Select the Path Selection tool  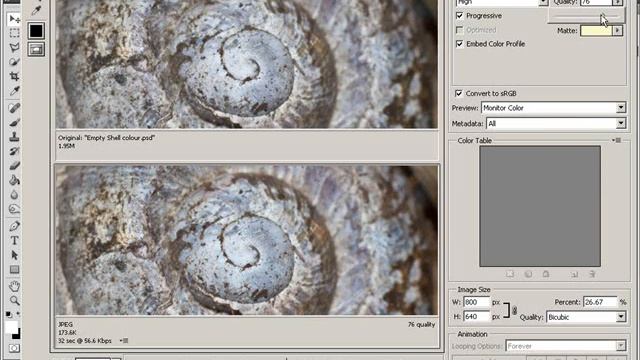tap(14, 255)
